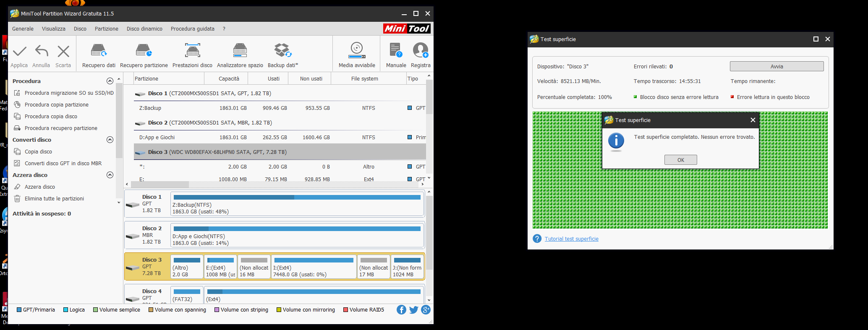Open Tutorial test superficie link
868x330 pixels.
pyautogui.click(x=572, y=239)
